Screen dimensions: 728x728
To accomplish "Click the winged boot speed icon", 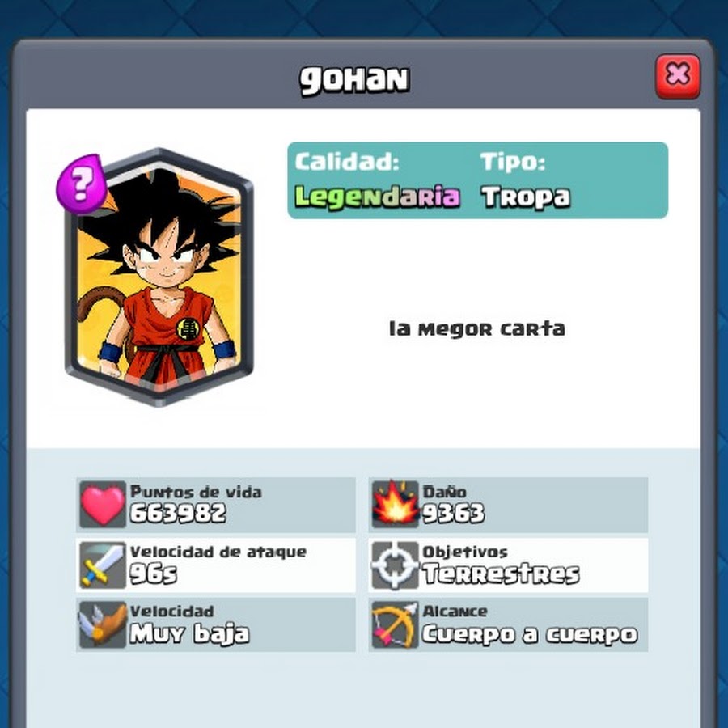I will [103, 624].
